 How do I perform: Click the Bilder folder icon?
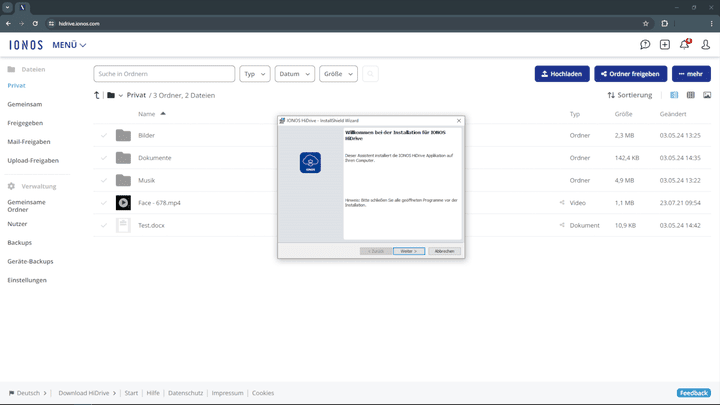[x=123, y=135]
